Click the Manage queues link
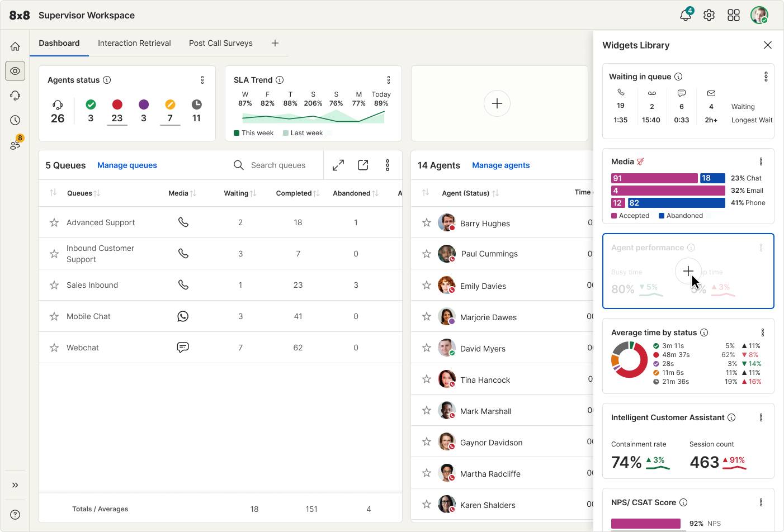 [127, 165]
